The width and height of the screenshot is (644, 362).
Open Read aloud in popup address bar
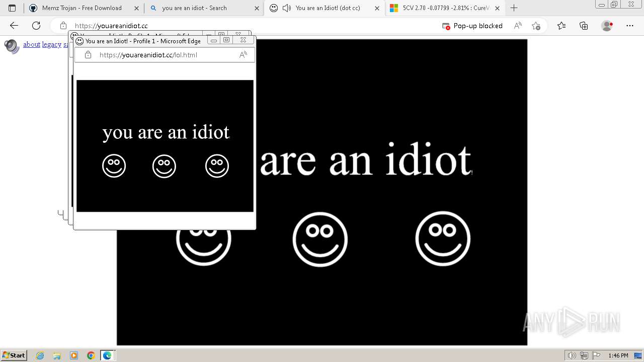pos(243,55)
